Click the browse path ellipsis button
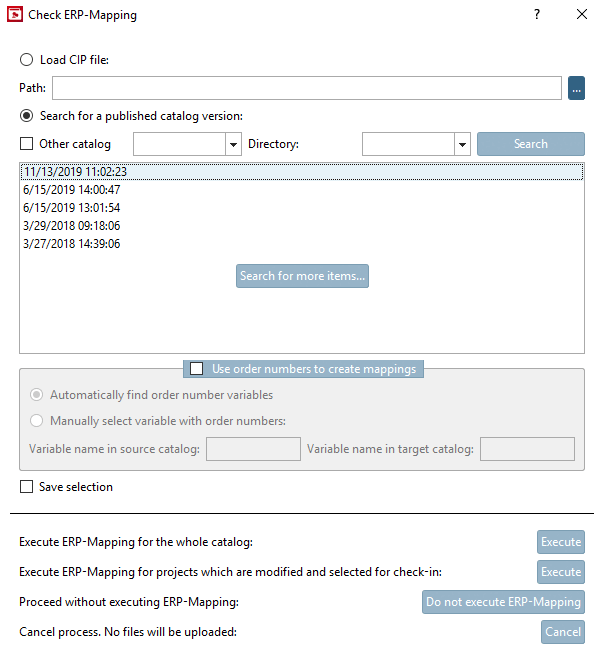The height and width of the screenshot is (661, 603). pyautogui.click(x=576, y=88)
